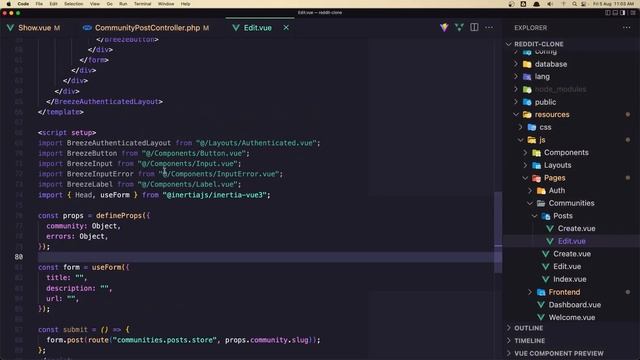Click the editor minimap scrollbar slider
This screenshot has height=360, width=640.
point(498,232)
